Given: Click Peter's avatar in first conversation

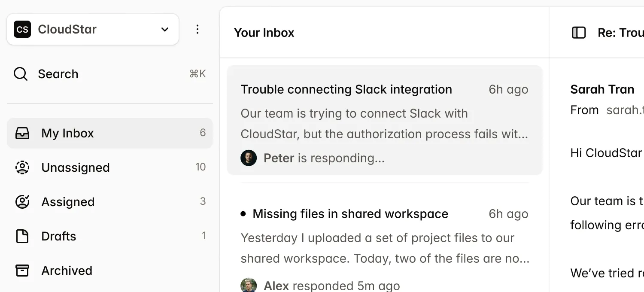Looking at the screenshot, I should click(x=249, y=158).
